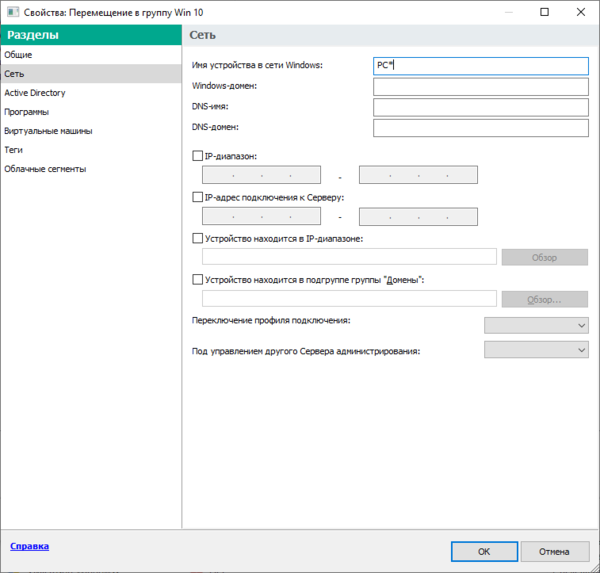Go to Программы section
The image size is (600, 573).
[27, 112]
